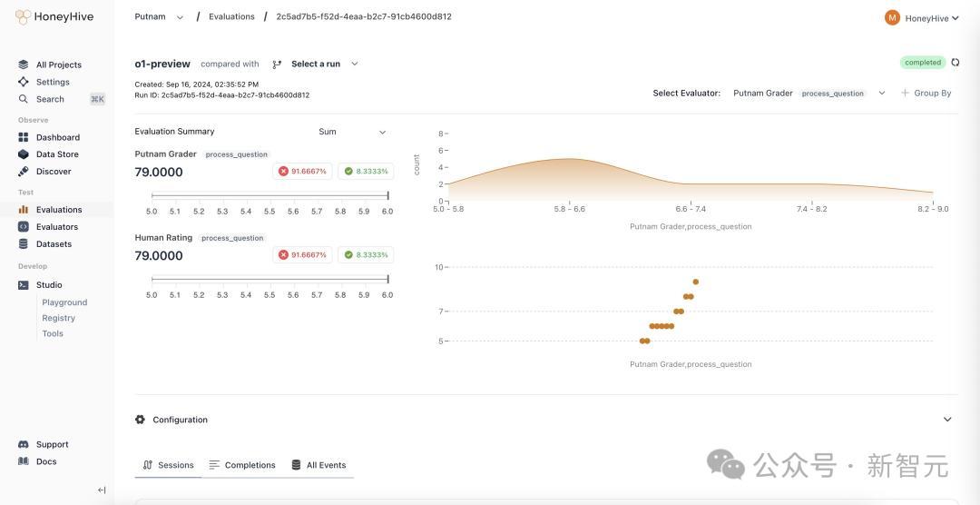This screenshot has height=505, width=980.
Task: Open the Sum aggregation dropdown
Action: click(x=353, y=132)
